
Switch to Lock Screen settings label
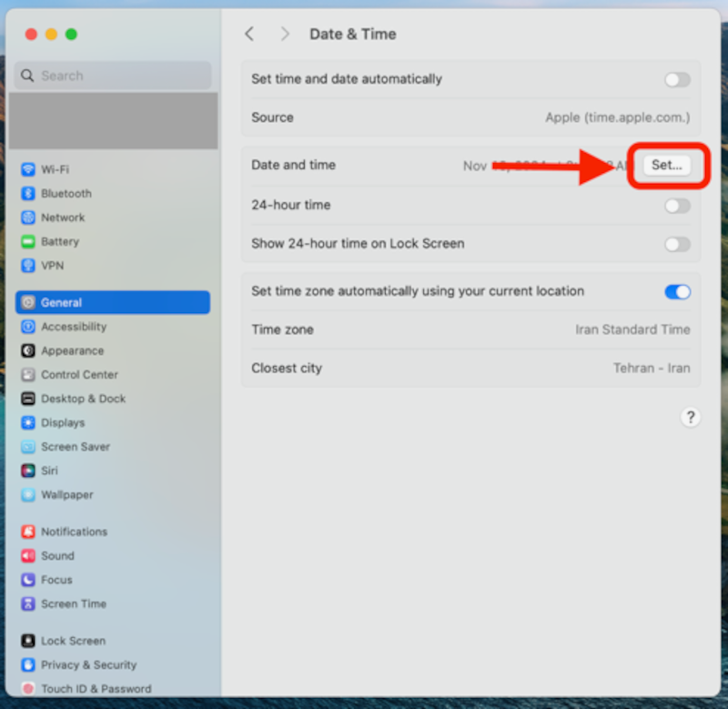[74, 641]
